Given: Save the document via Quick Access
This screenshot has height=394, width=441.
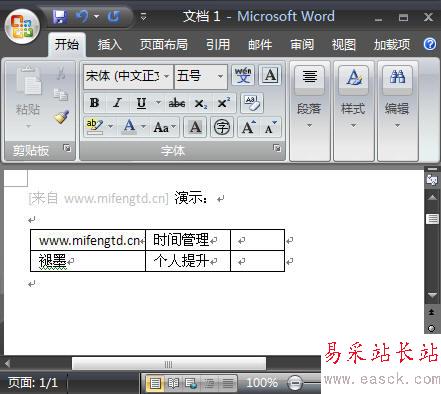Looking at the screenshot, I should [60, 17].
